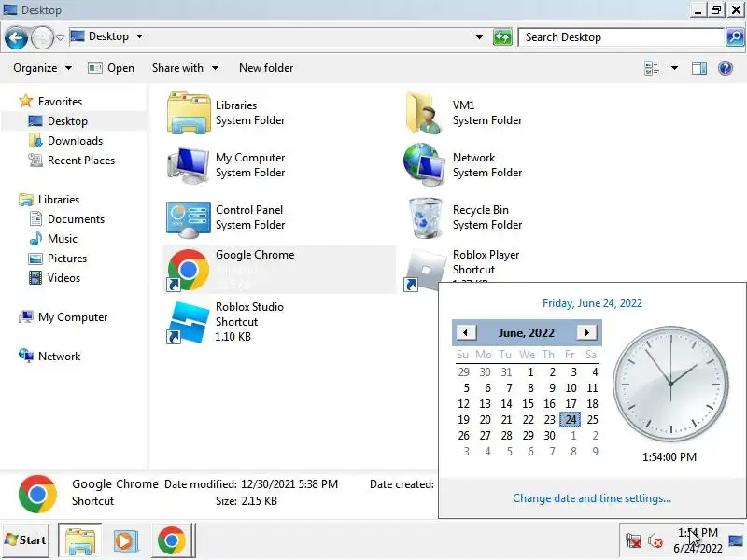Change the view icon button

coord(652,68)
